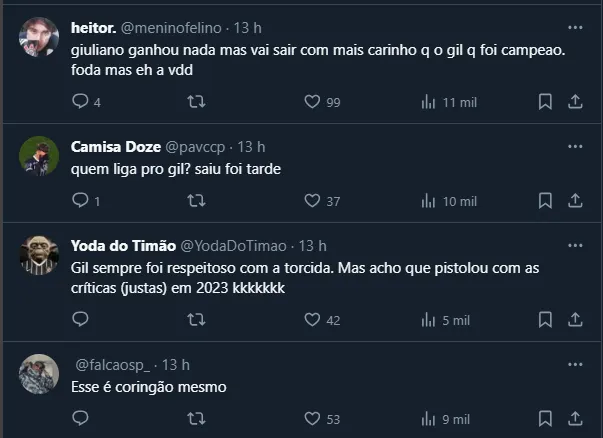Share Yoda do Timão's tweet
This screenshot has height=438, width=603.
tap(575, 320)
